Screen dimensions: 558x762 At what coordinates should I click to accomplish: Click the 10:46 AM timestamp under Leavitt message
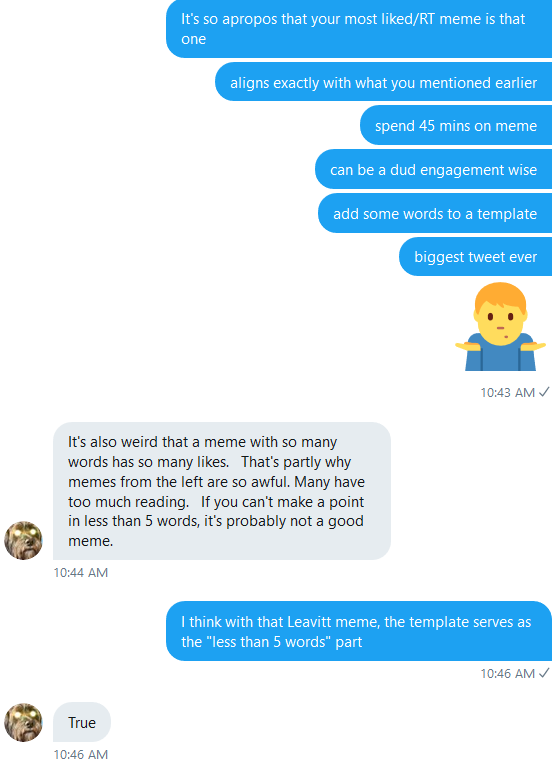click(x=507, y=674)
